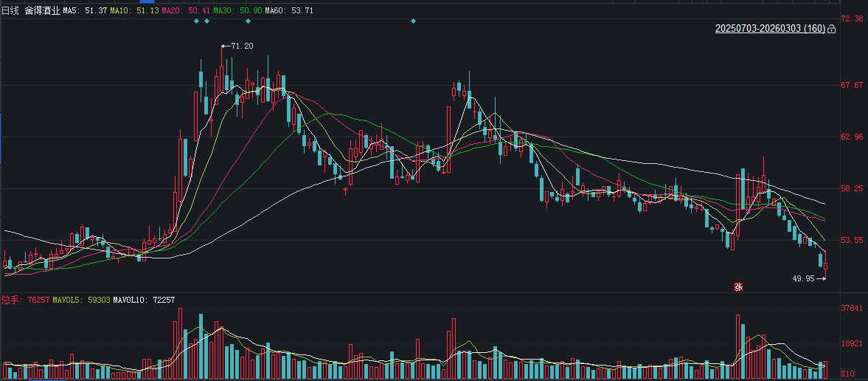Select the 舍得酒业 stock name

pos(42,10)
